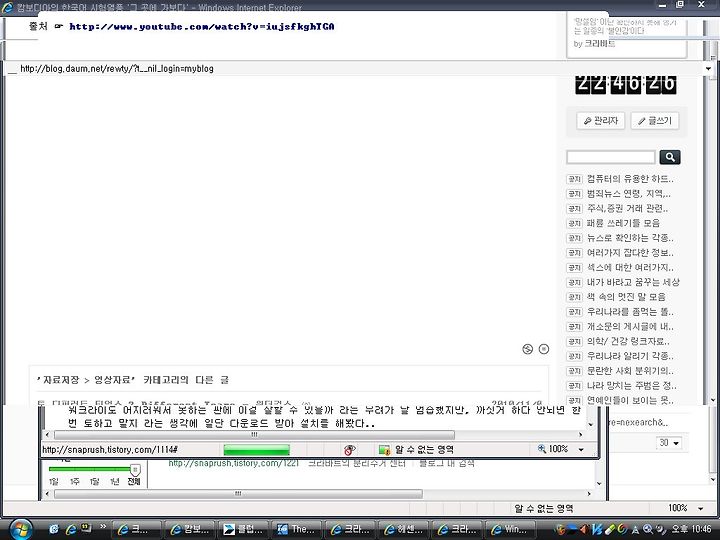Open the zoom 100% dropdown in snaprush status bar
720x540 pixels.
click(581, 449)
